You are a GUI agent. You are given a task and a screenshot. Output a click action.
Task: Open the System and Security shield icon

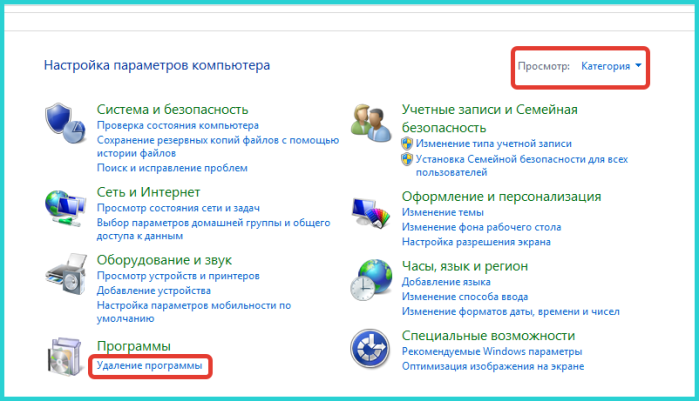click(x=66, y=123)
